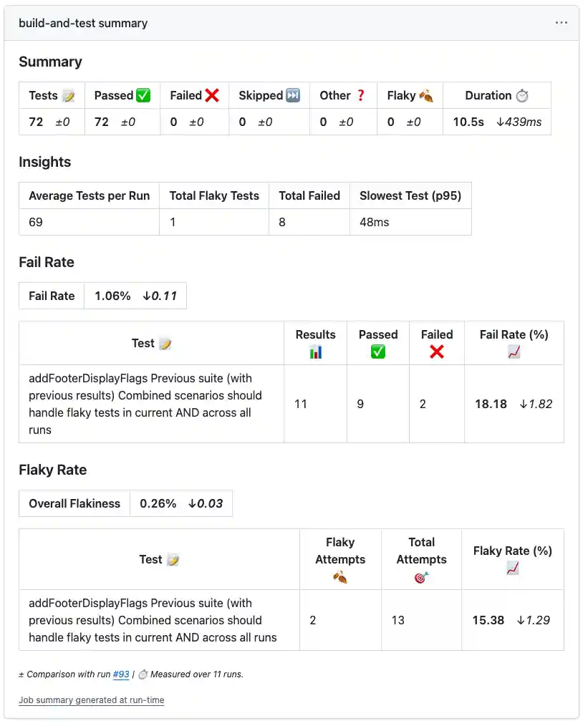The image size is (588, 726).
Task: Click the feather icon above Flaky Attempts
Action: pos(340,575)
